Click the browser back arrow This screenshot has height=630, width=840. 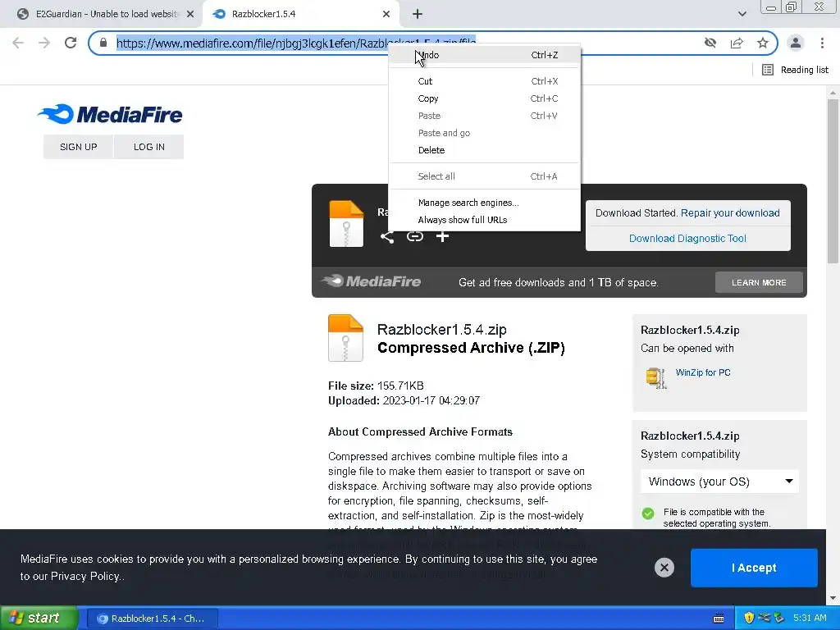click(x=18, y=43)
